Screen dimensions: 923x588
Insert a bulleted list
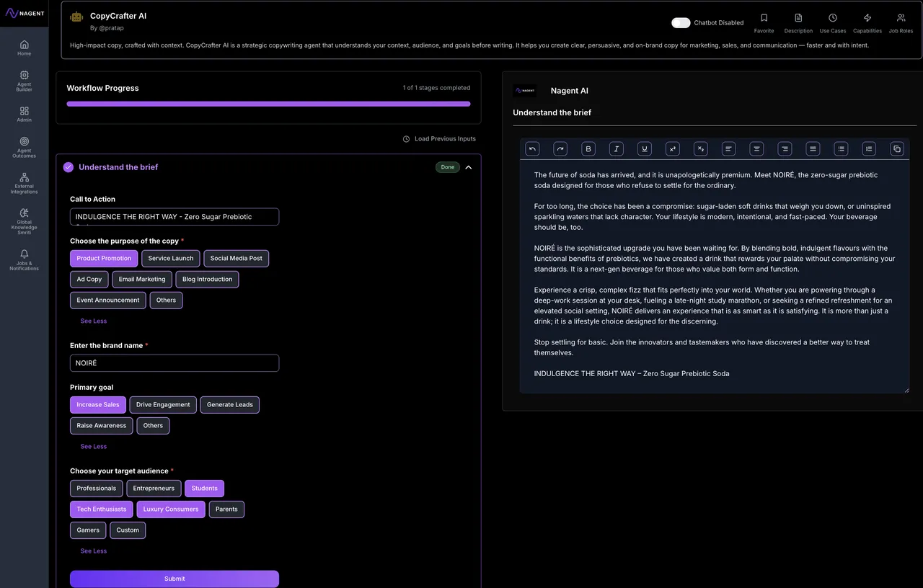[x=841, y=148]
